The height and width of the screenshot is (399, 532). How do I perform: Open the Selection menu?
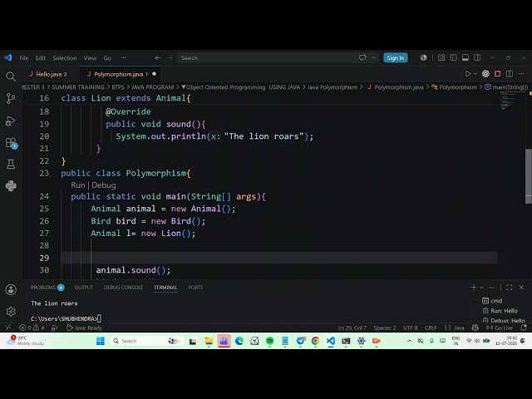tap(65, 58)
